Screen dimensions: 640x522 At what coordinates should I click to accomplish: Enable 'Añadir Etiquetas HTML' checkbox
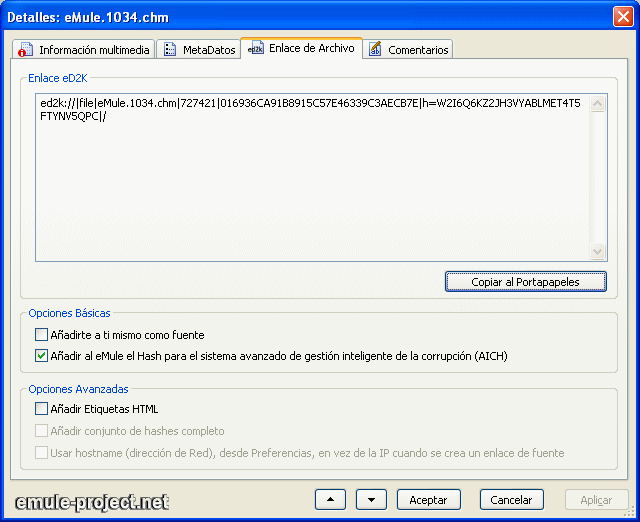coord(41,409)
